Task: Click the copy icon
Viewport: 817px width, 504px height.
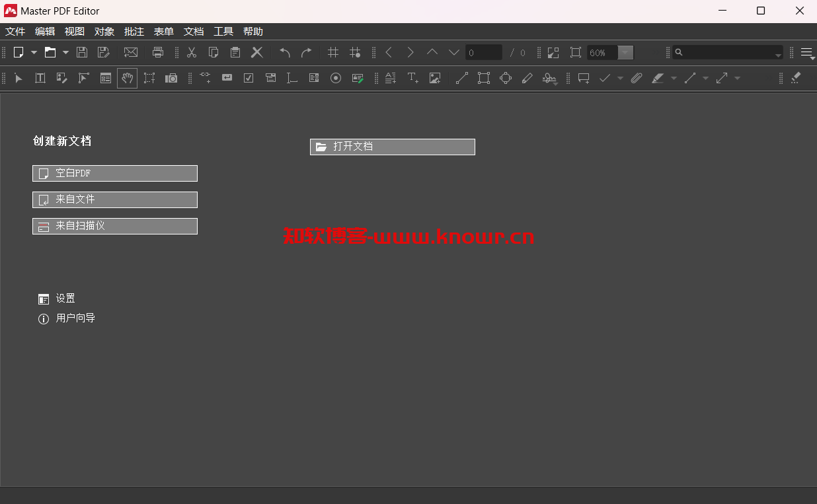Action: pyautogui.click(x=214, y=52)
